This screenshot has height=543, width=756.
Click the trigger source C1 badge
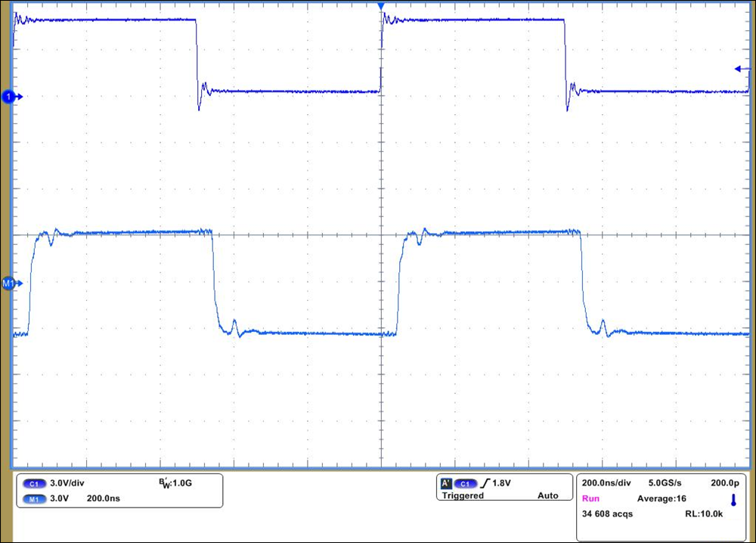coord(466,483)
